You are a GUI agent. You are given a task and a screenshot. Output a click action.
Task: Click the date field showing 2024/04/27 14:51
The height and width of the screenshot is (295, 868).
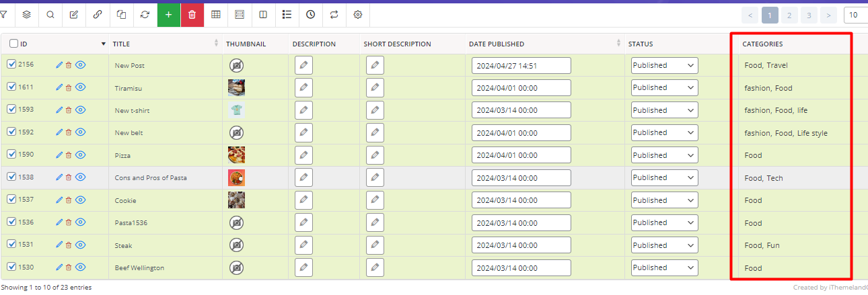(521, 65)
